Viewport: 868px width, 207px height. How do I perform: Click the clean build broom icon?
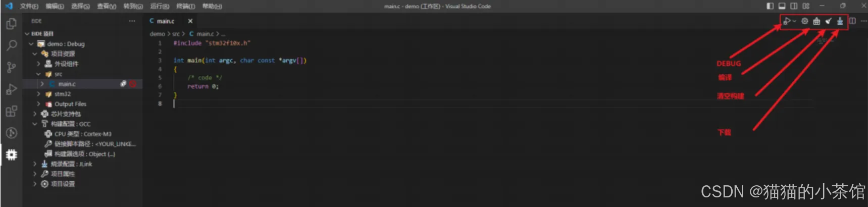[828, 21]
